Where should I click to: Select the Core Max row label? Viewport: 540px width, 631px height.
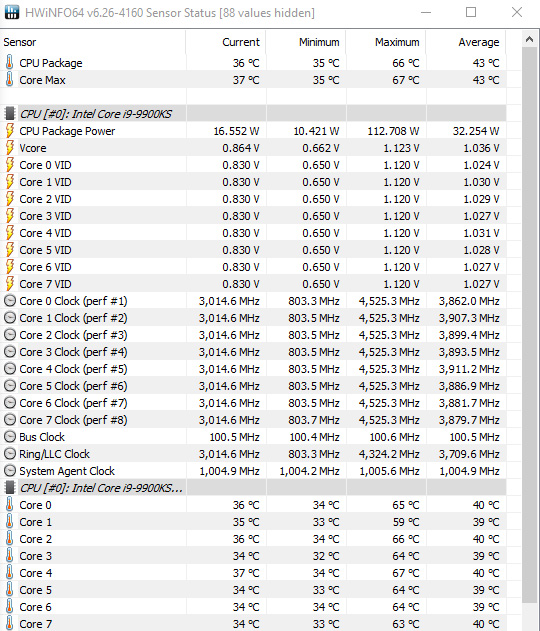(42, 80)
